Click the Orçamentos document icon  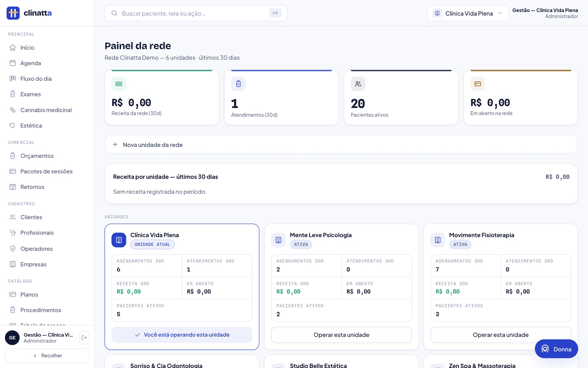coord(13,156)
